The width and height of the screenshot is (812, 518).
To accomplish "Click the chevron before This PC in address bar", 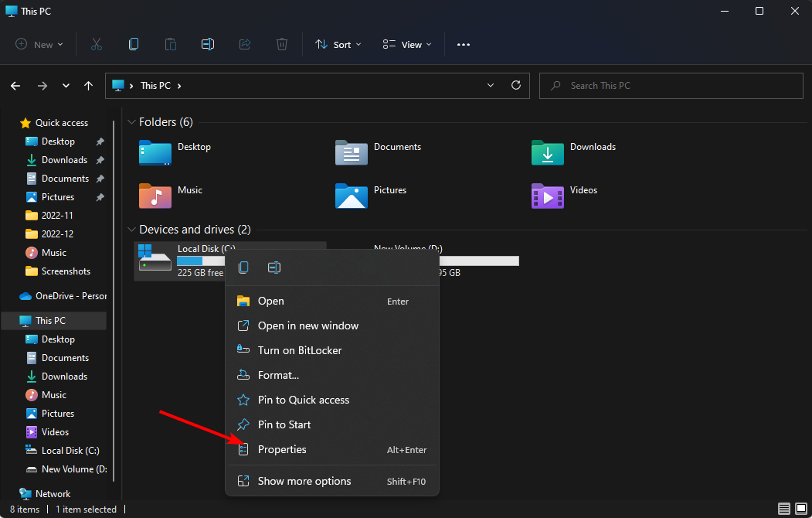I will [x=131, y=86].
